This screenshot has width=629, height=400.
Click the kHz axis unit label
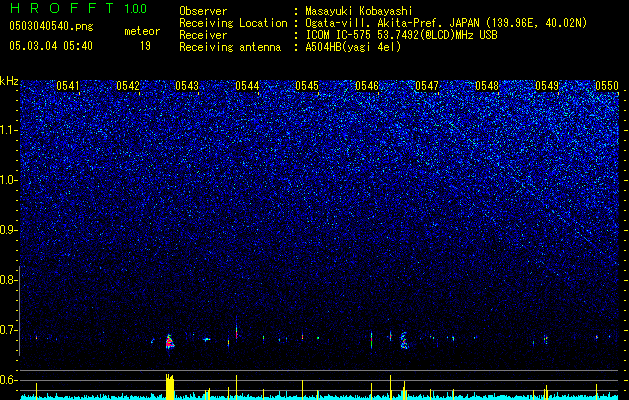(x=9, y=81)
